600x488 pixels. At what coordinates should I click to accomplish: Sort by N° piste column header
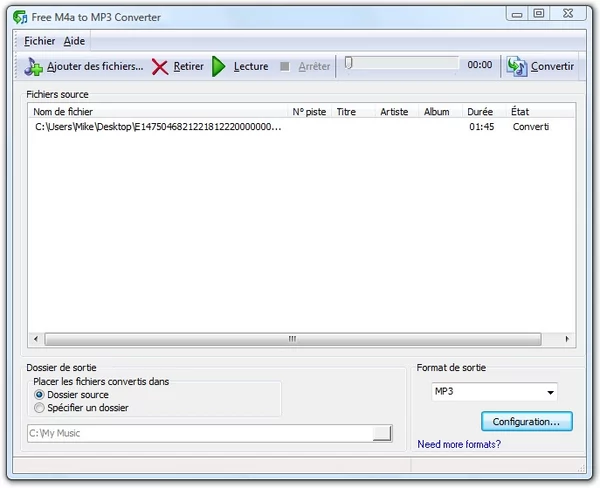310,112
